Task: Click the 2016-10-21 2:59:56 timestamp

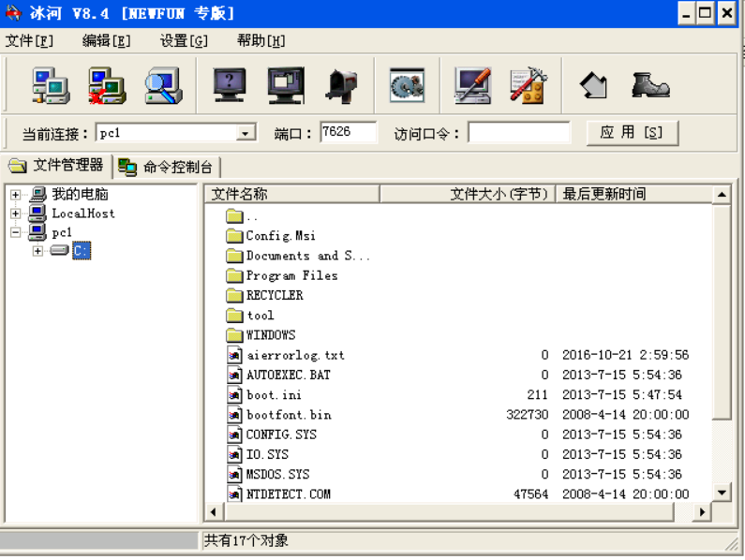Action: [x=625, y=355]
